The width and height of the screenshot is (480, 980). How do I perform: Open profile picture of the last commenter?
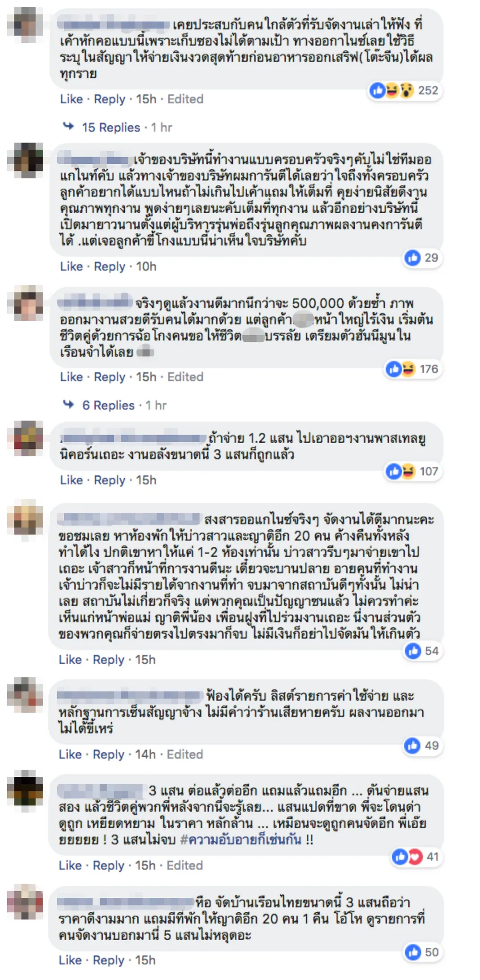[25, 901]
